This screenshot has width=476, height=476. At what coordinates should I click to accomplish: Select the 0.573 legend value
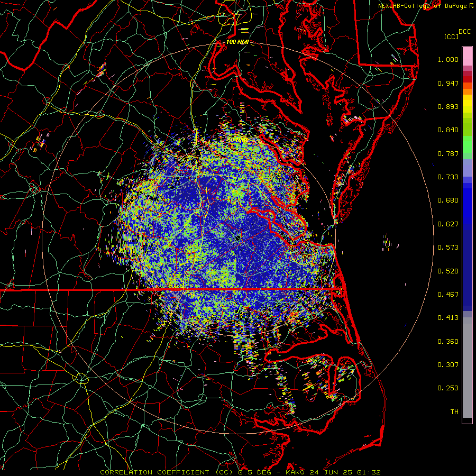[448, 248]
